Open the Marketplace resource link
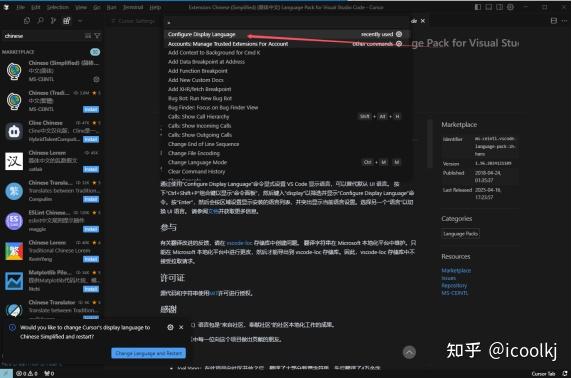This screenshot has width=572, height=378. 456,270
